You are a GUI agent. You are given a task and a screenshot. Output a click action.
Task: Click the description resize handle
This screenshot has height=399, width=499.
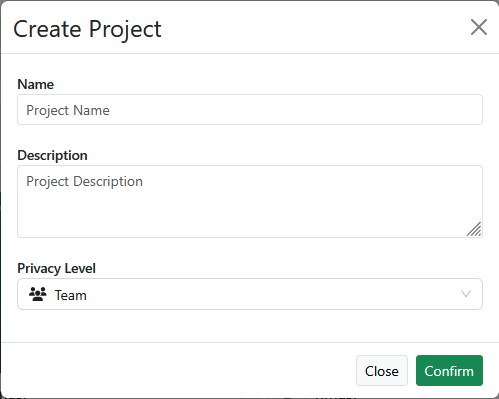474,229
